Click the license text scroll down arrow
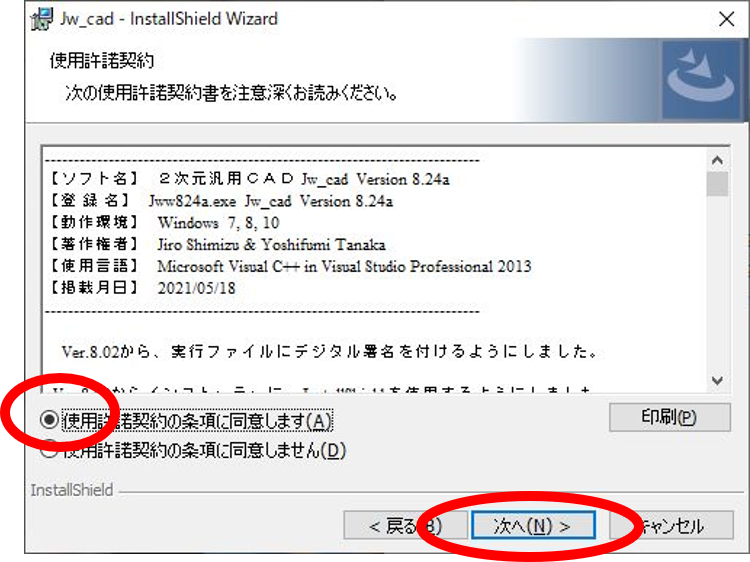 pyautogui.click(x=717, y=381)
